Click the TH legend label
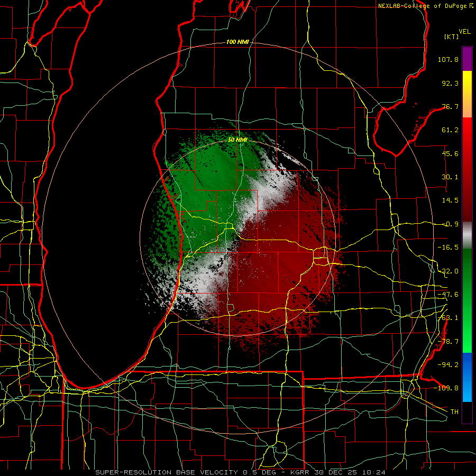This screenshot has width=476, height=476. (x=454, y=412)
